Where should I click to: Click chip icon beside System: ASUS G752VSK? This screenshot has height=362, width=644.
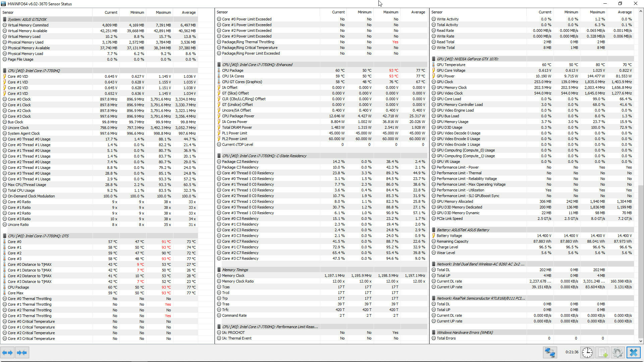[x=5, y=19]
